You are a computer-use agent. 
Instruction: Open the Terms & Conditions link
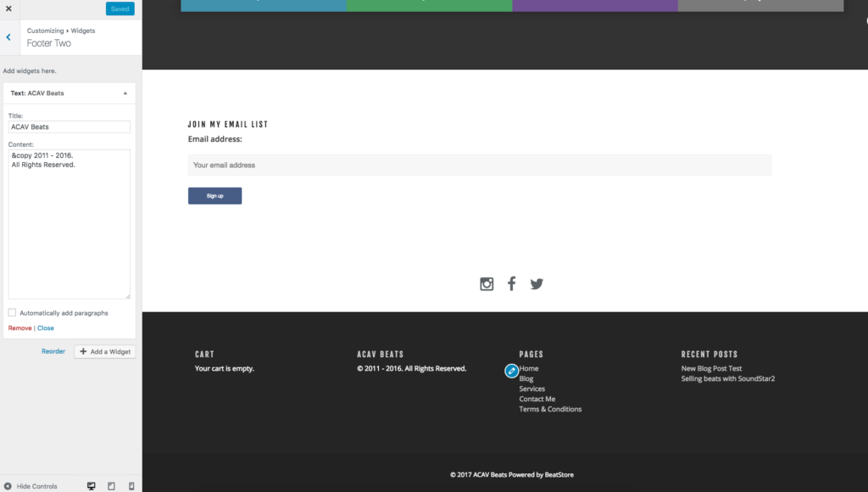tap(550, 410)
